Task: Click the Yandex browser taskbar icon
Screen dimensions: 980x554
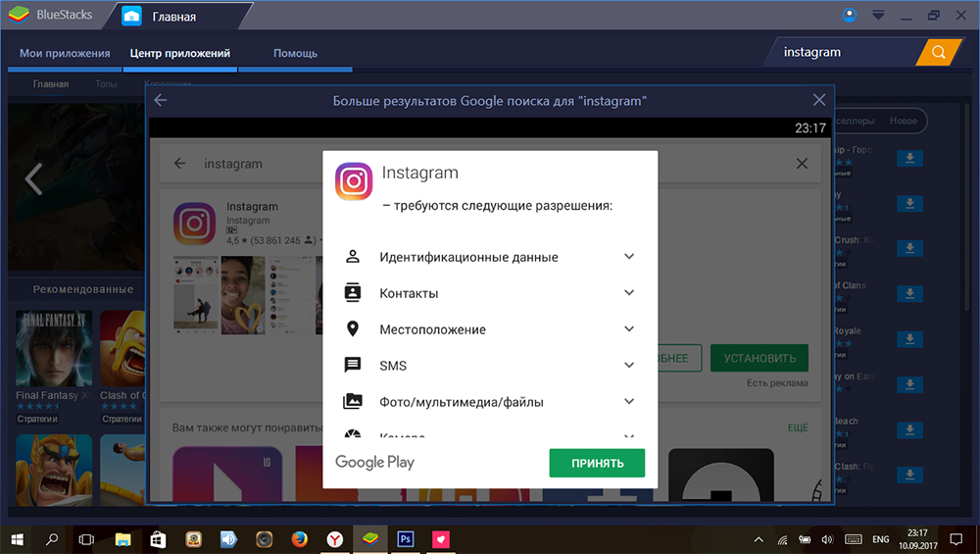Action: [x=334, y=539]
